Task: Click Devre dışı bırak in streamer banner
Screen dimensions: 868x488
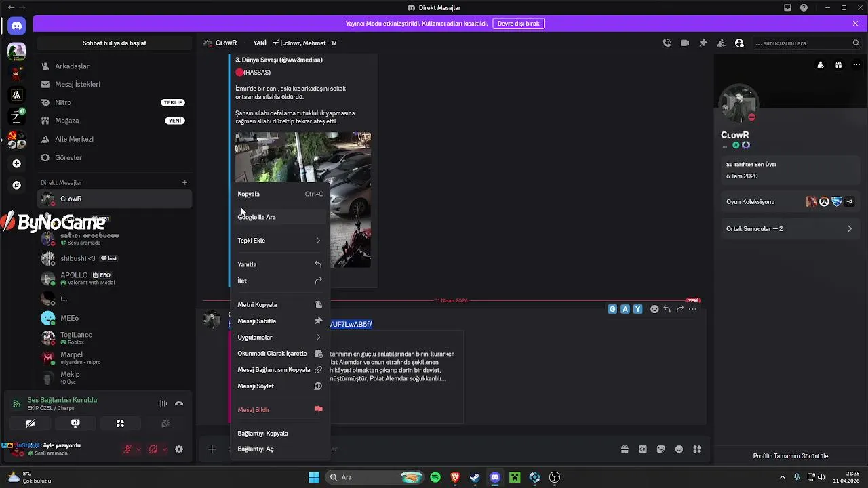Action: (518, 23)
